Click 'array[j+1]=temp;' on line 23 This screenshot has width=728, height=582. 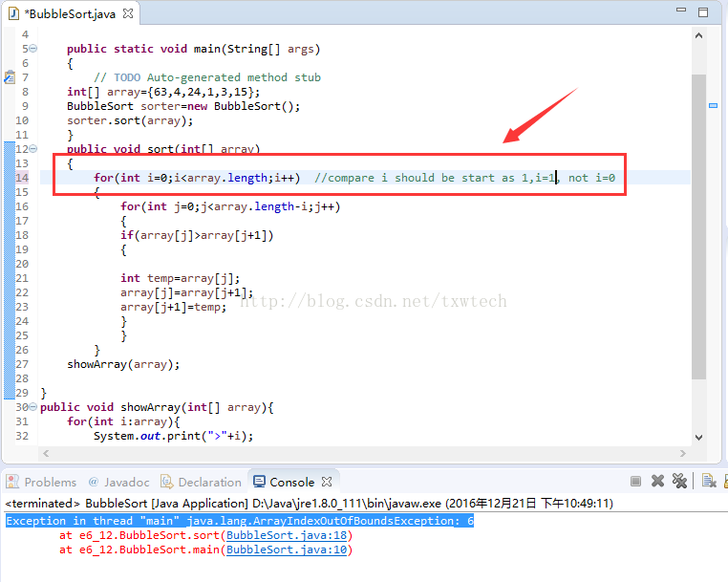tap(173, 307)
